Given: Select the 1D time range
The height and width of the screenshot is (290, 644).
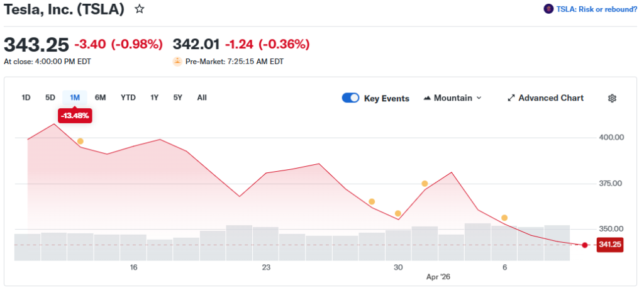Looking at the screenshot, I should (26, 98).
